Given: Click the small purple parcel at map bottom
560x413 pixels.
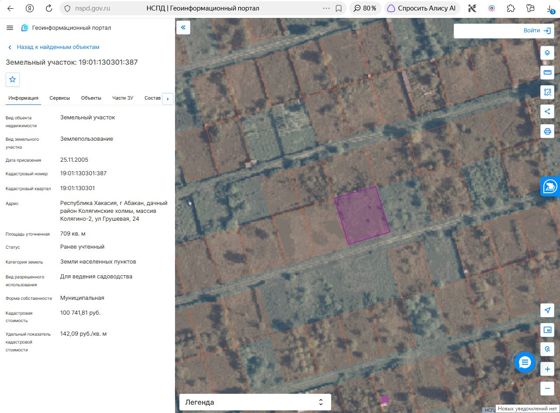Looking at the screenshot, I should pos(384,400).
